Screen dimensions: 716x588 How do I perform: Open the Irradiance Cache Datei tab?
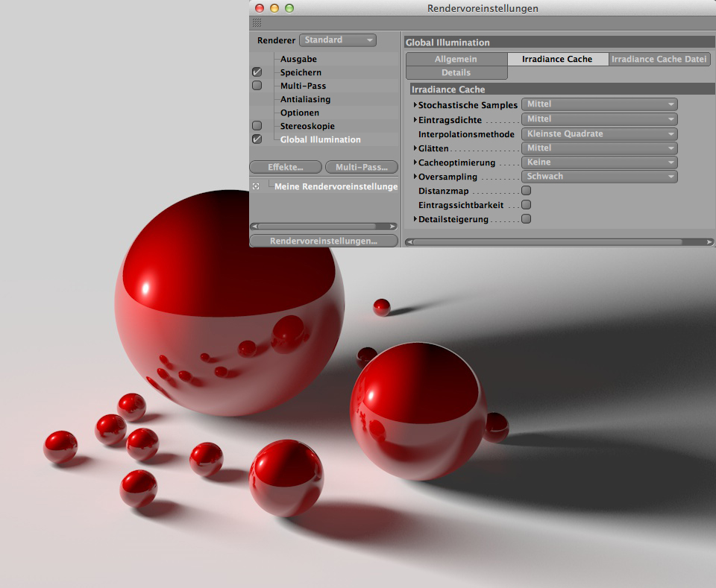[x=659, y=59]
